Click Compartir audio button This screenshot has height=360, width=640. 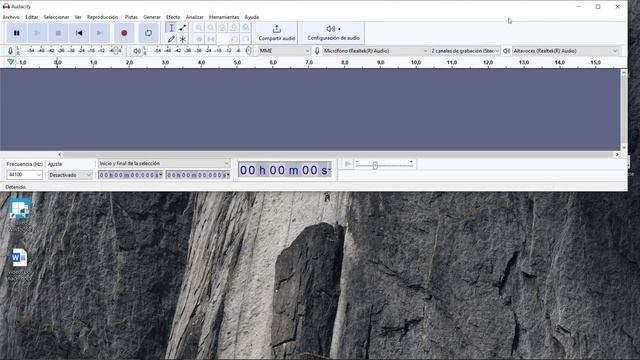pos(277,33)
